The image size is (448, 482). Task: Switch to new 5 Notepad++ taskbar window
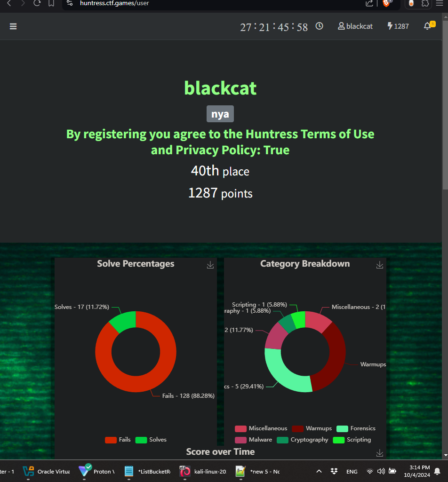tap(258, 472)
